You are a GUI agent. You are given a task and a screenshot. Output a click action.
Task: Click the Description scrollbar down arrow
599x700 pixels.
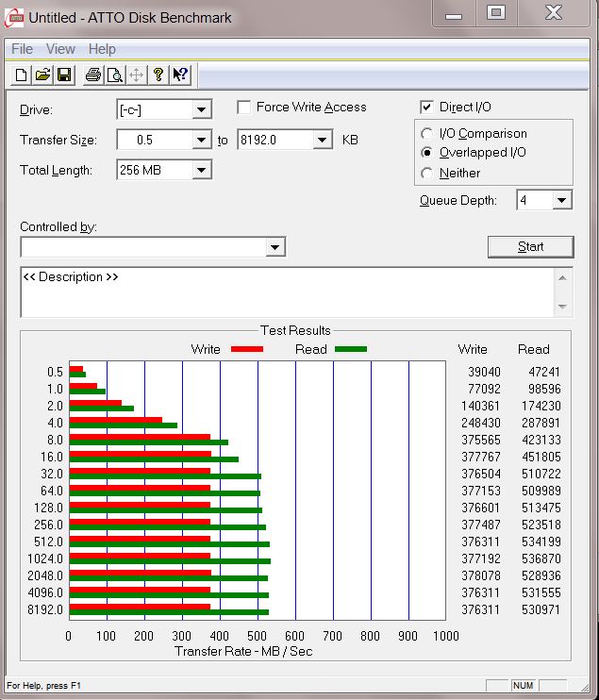pos(562,307)
